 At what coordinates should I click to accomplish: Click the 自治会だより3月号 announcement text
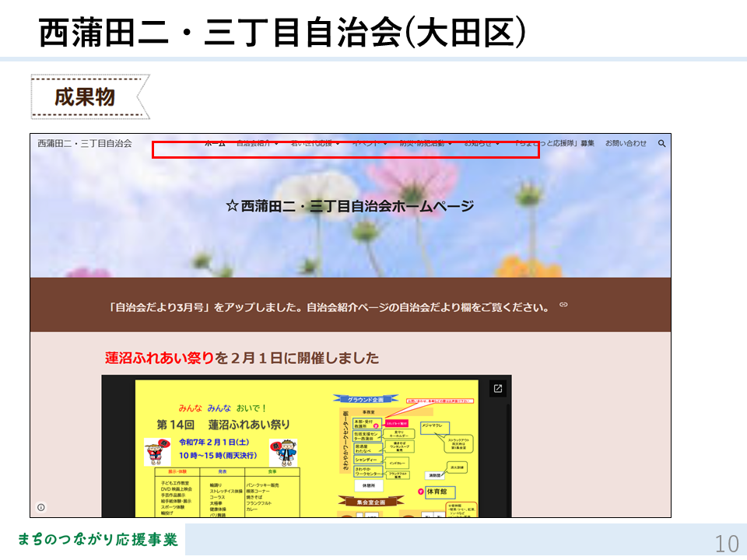coord(328,307)
